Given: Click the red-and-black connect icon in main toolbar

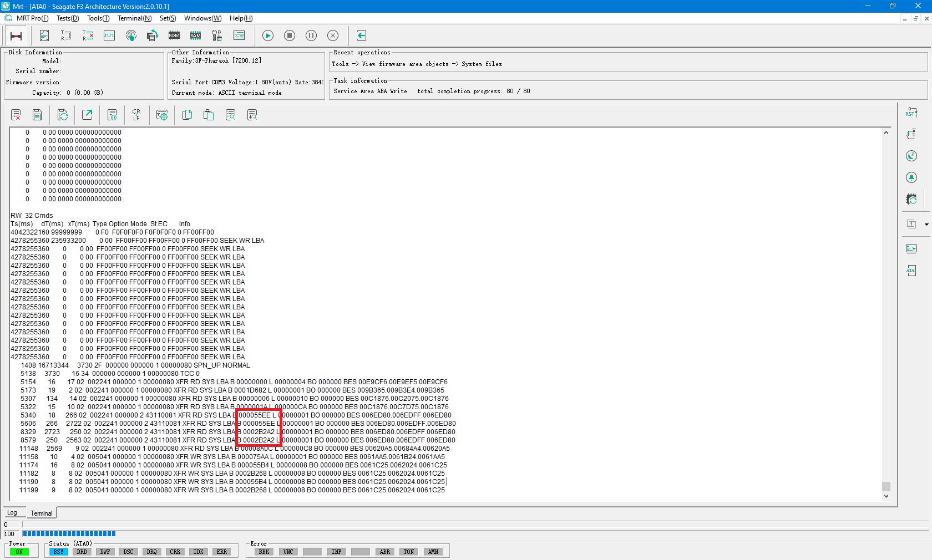Looking at the screenshot, I should [16, 36].
